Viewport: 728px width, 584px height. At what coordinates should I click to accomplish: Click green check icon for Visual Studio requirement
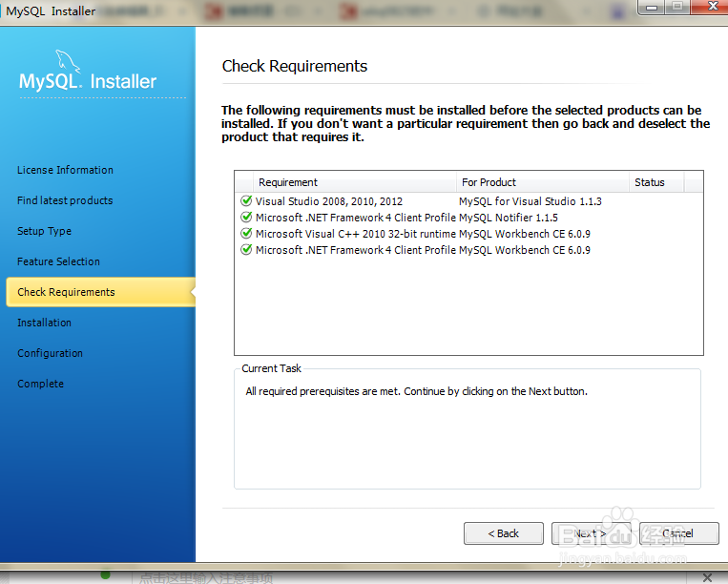pyautogui.click(x=246, y=200)
